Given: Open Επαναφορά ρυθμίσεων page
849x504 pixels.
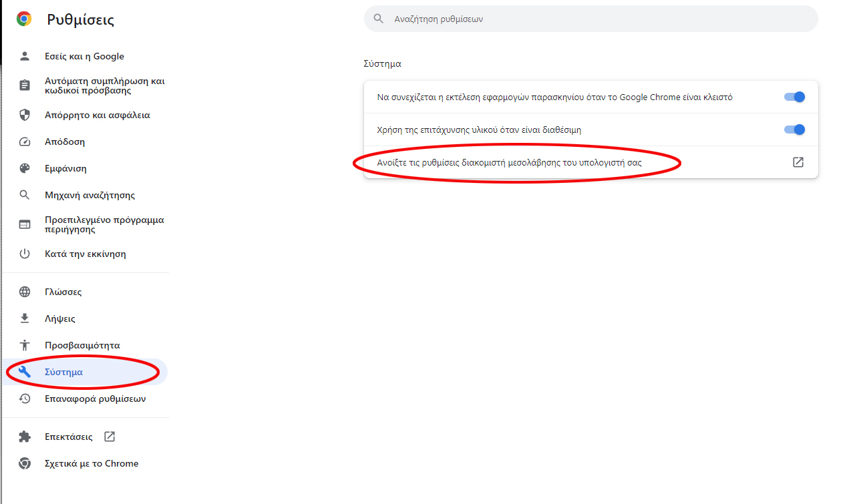Looking at the screenshot, I should pos(95,399).
